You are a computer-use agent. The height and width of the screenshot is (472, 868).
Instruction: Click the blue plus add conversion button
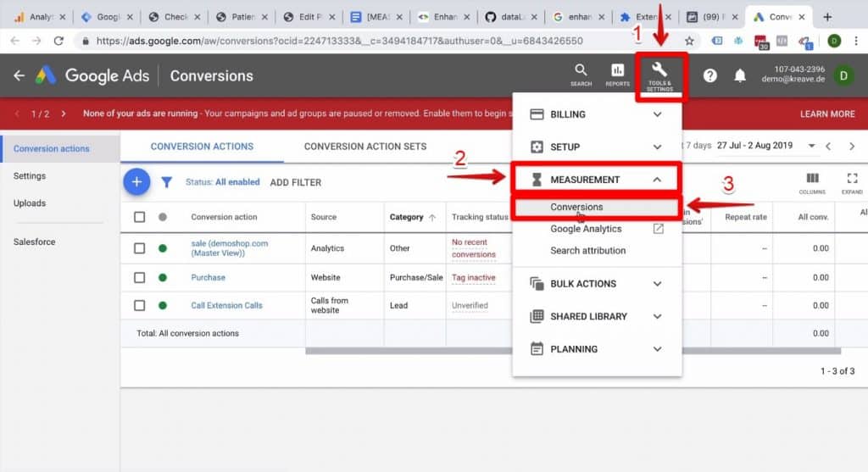coord(136,181)
